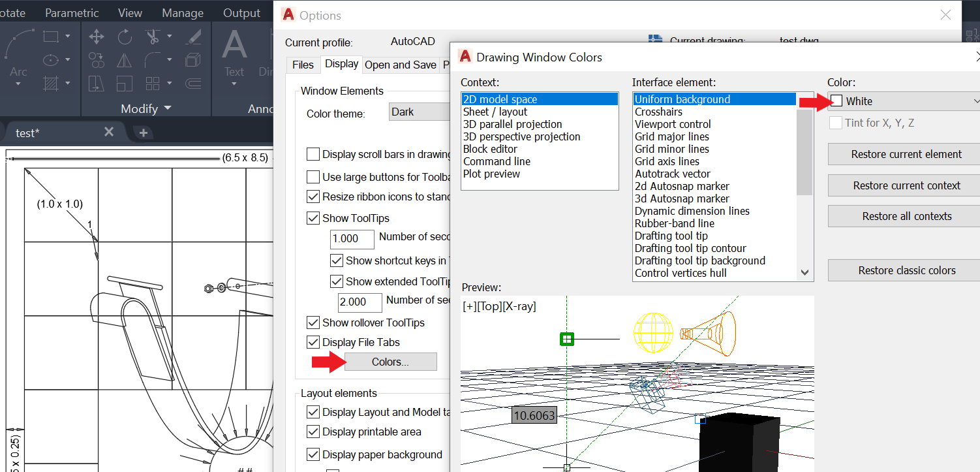
Task: Toggle Display scroll bars in drawing checkbox
Action: coord(313,155)
